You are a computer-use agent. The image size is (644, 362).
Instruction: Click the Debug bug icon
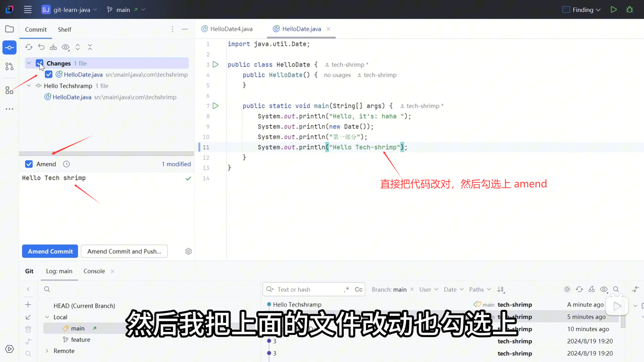[x=630, y=10]
